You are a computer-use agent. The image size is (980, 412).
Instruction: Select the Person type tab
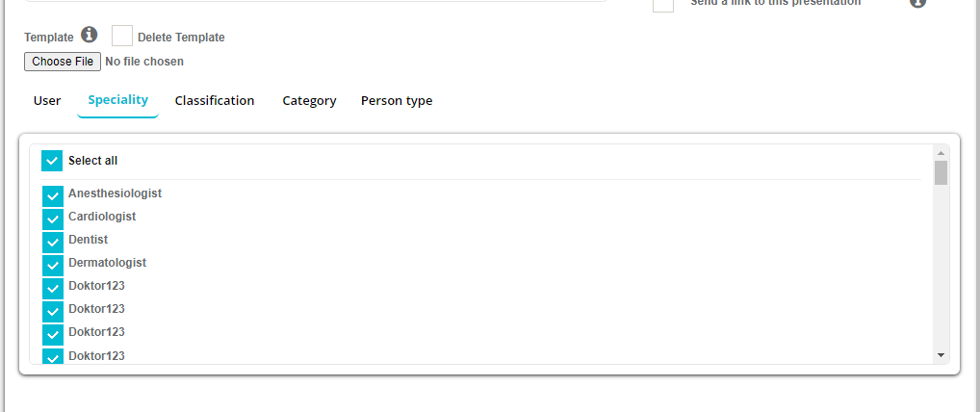coord(397,101)
